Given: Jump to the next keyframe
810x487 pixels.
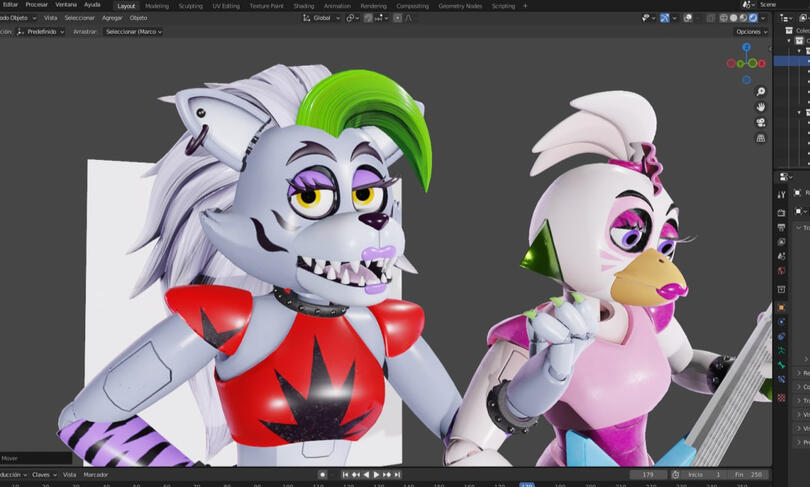Looking at the screenshot, I should point(387,475).
